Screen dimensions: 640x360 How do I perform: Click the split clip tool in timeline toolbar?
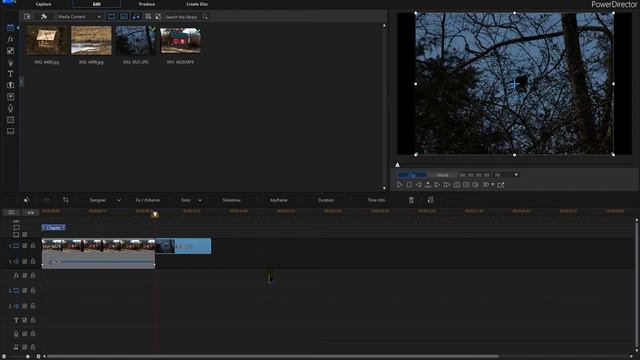coord(46,200)
